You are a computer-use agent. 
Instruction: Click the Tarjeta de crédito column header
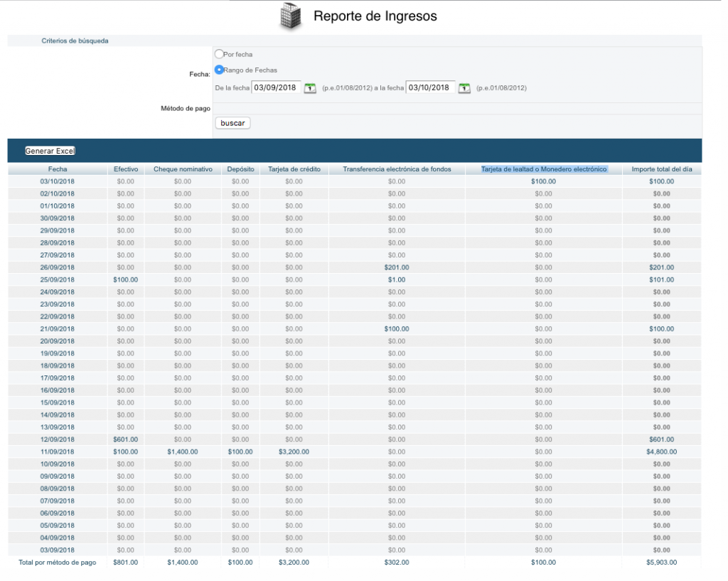[x=294, y=169]
